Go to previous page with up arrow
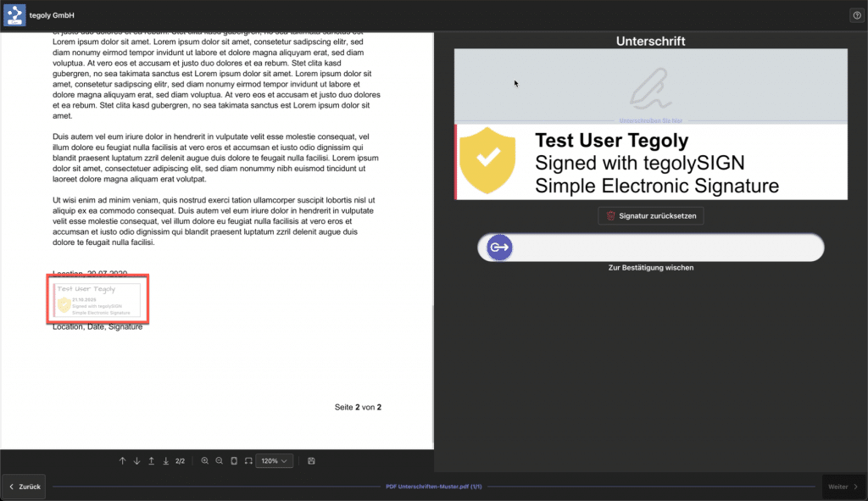The width and height of the screenshot is (868, 501). [122, 461]
